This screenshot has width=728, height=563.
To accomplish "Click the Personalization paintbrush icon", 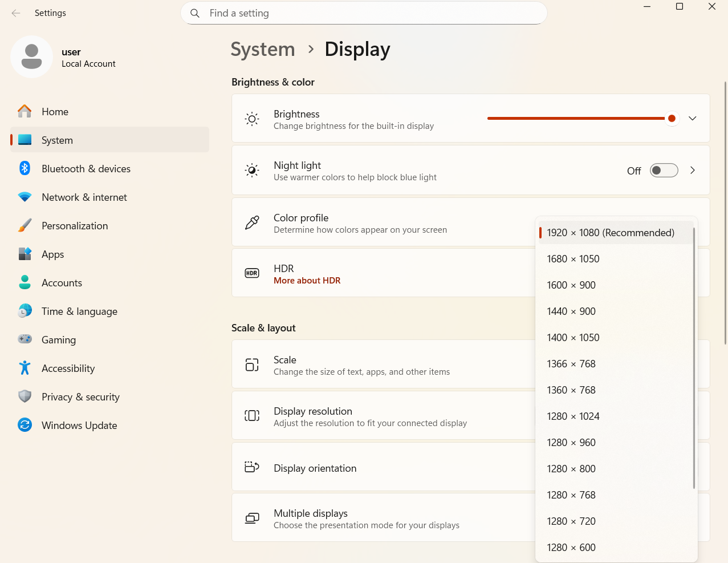I will [x=25, y=225].
